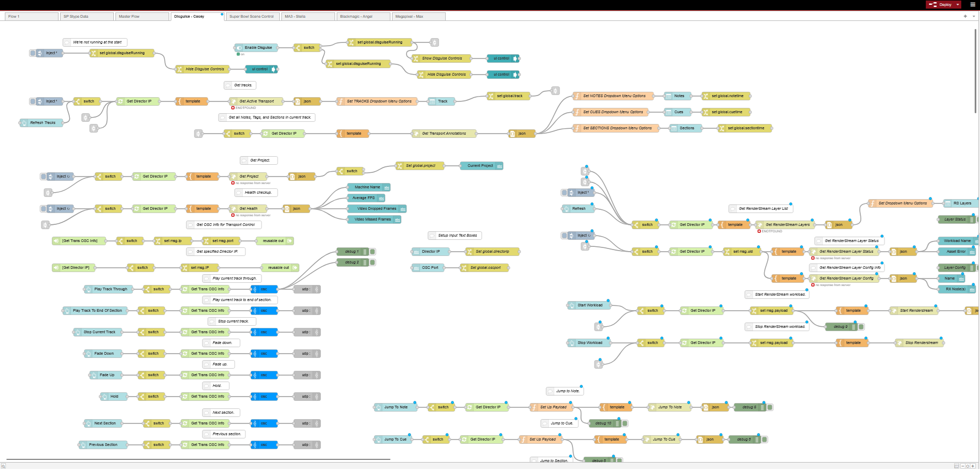Select the Fade Down button node
This screenshot has width=980, height=476.
[x=103, y=354]
